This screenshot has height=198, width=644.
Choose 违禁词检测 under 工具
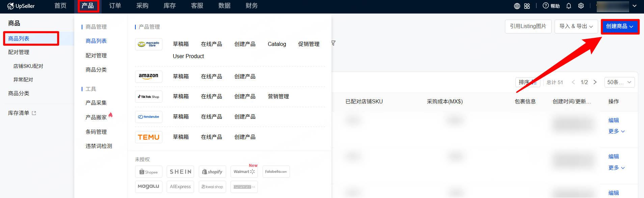tap(99, 146)
